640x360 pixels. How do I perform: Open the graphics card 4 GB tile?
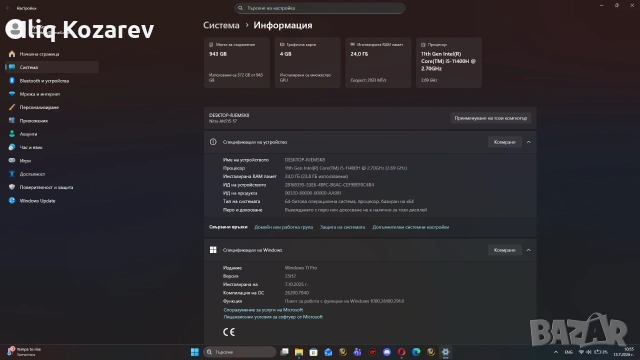coord(307,62)
